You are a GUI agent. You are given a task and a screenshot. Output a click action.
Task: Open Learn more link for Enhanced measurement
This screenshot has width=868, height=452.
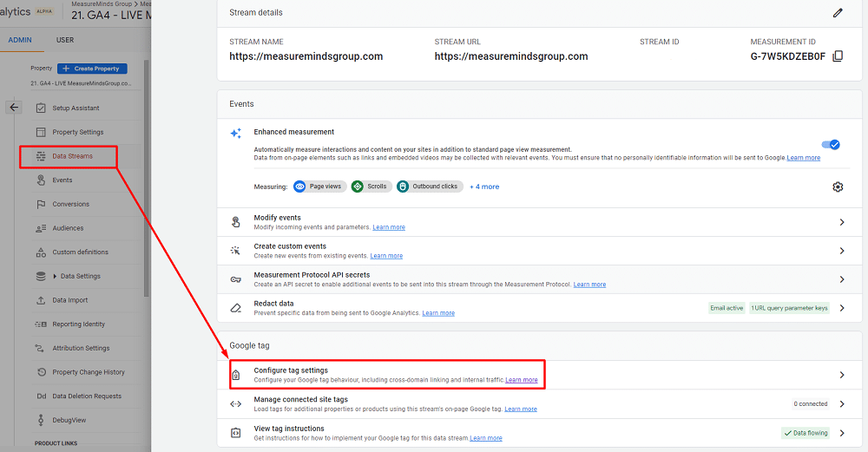(803, 158)
